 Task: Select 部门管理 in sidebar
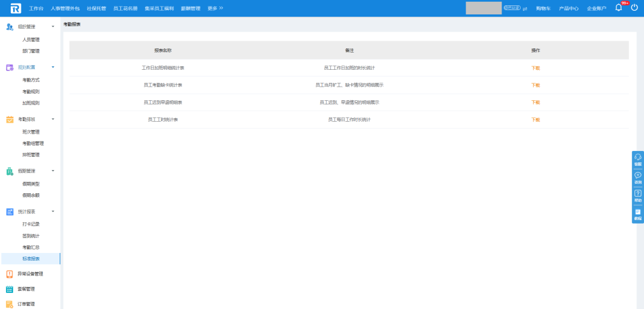click(31, 51)
